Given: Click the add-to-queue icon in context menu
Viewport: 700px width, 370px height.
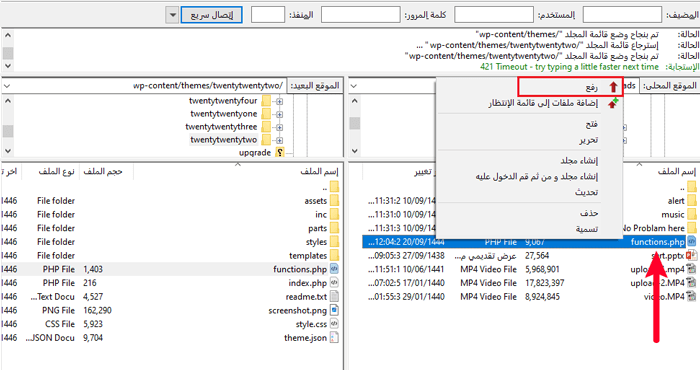Looking at the screenshot, I should pyautogui.click(x=613, y=103).
